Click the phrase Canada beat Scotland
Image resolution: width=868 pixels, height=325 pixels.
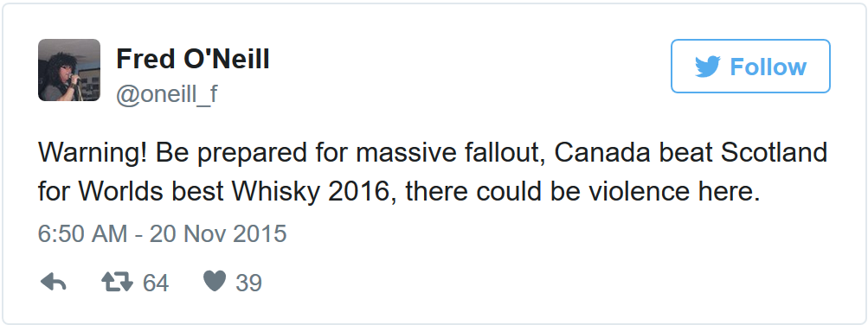click(x=691, y=153)
